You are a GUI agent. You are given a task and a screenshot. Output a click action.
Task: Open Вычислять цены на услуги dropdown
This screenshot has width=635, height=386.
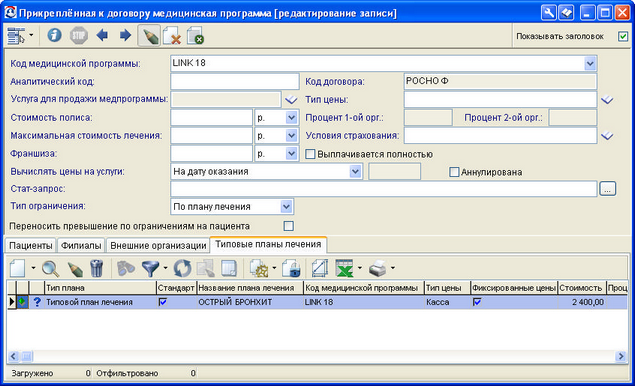click(355, 171)
